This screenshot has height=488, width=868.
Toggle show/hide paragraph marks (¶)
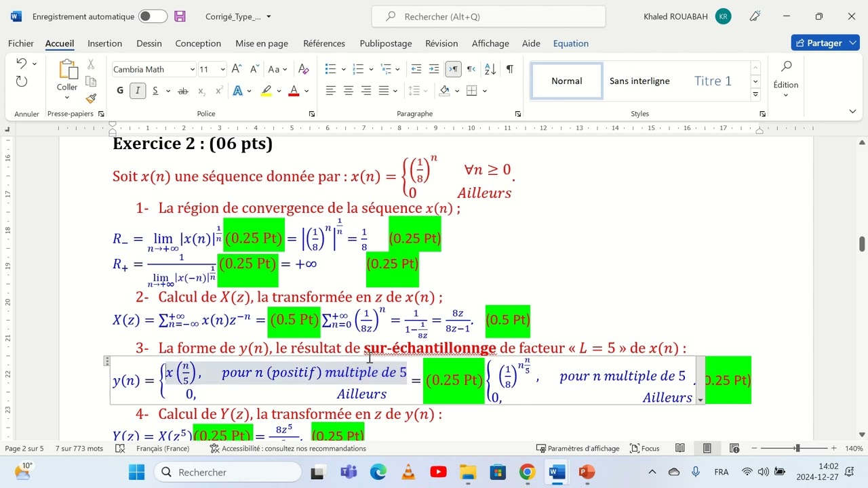[x=509, y=69]
